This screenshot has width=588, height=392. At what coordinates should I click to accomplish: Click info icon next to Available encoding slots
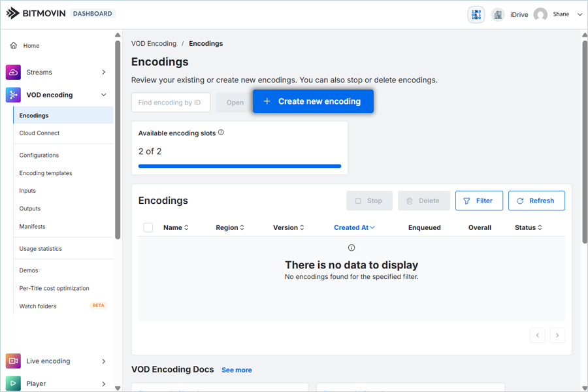[221, 133]
